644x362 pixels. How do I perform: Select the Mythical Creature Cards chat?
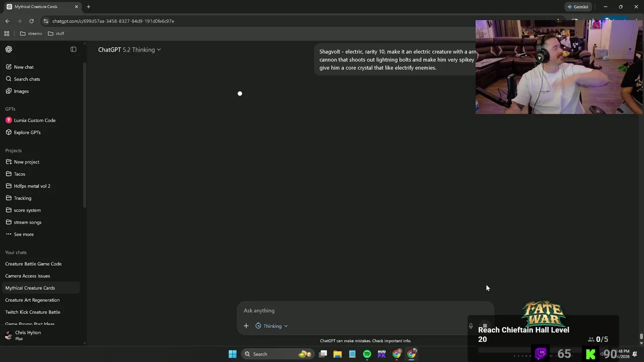tap(40, 288)
